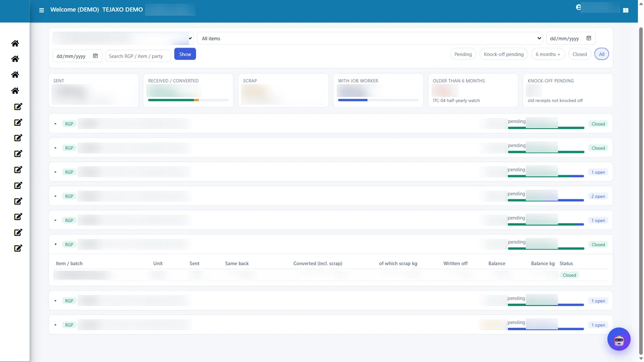The image size is (644, 362).
Task: Click the Welcome (DEMO) TEJAXO DEMO title
Action: pyautogui.click(x=97, y=9)
